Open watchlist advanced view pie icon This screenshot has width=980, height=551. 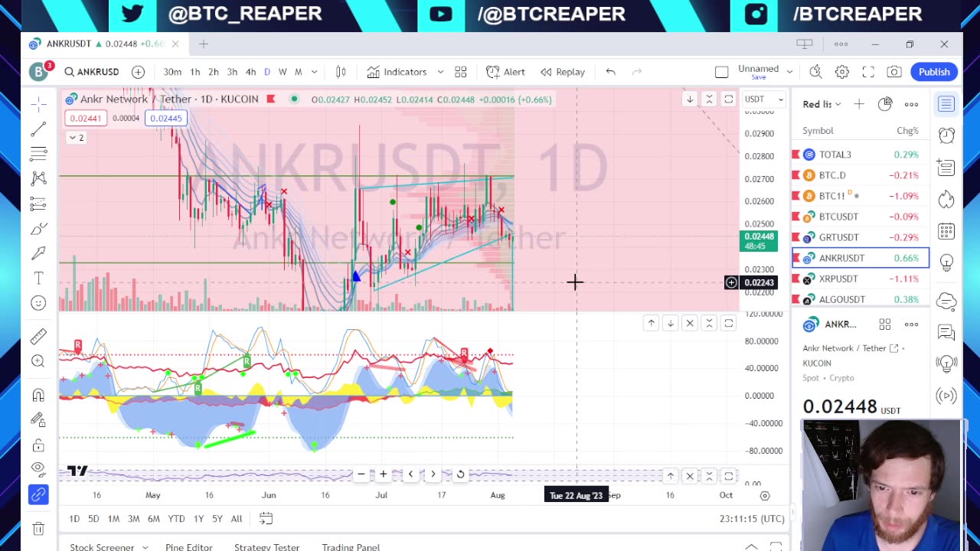pyautogui.click(x=885, y=104)
